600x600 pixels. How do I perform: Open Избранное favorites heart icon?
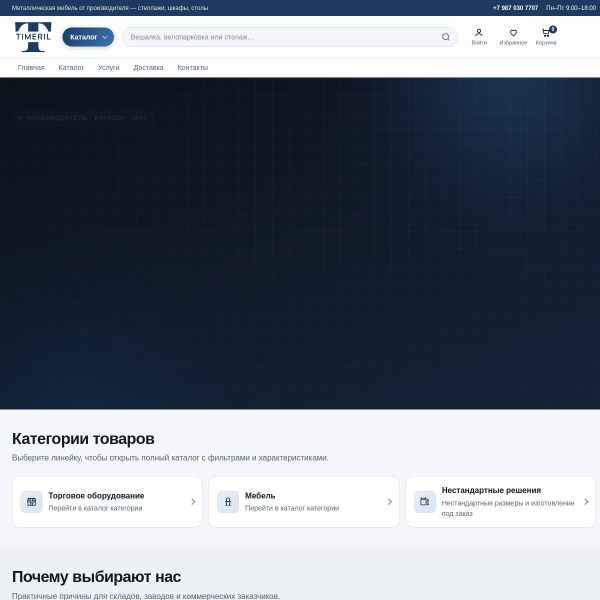[x=513, y=37]
